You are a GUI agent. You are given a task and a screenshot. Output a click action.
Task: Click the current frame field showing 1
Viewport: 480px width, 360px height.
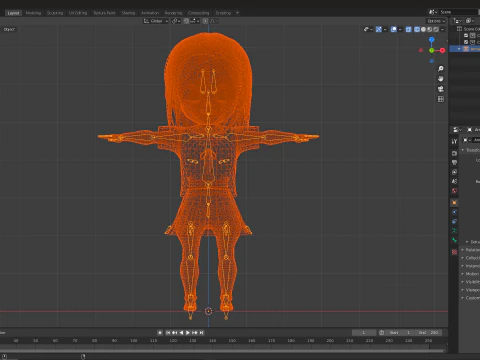click(364, 332)
